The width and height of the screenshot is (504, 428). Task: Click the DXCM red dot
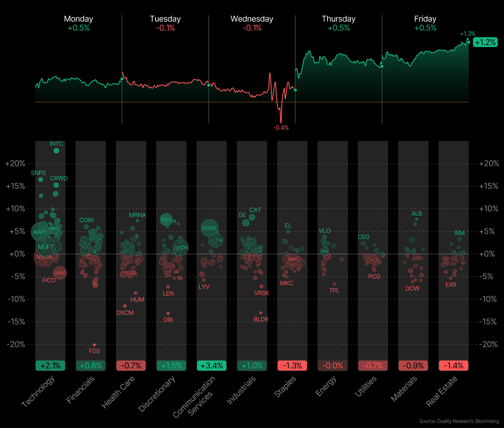point(125,306)
